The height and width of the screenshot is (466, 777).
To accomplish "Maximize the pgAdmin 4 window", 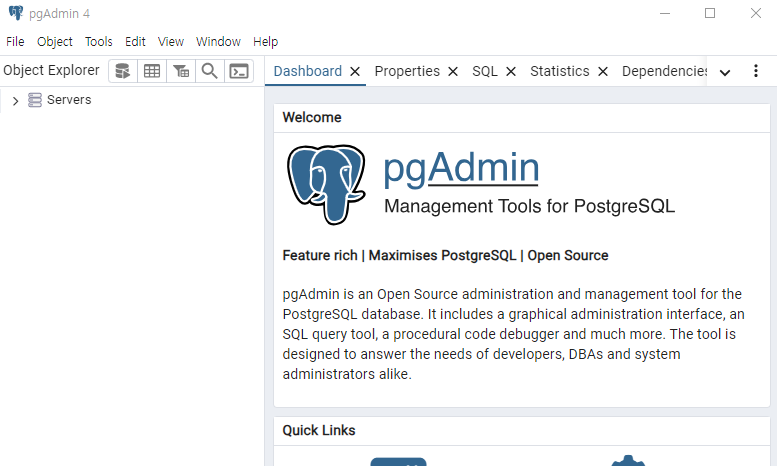I will click(710, 13).
